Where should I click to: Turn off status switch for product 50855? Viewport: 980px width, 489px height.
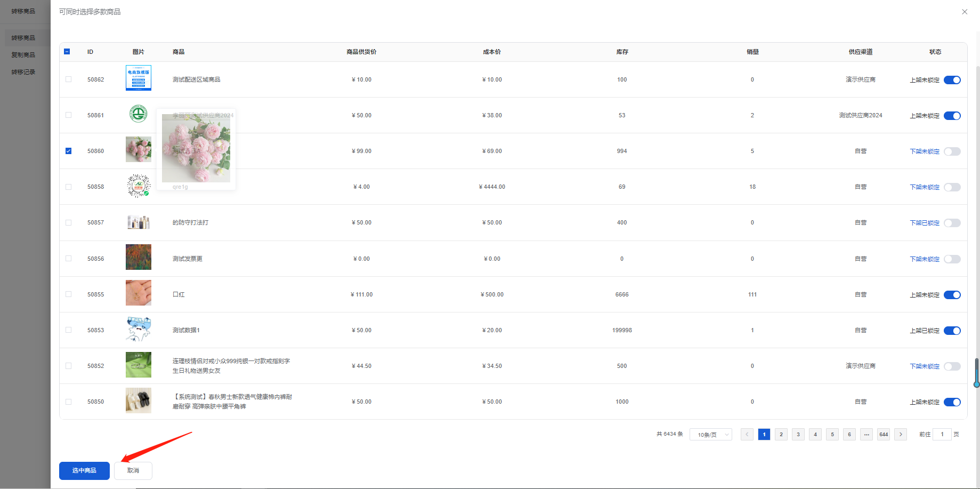[x=952, y=295]
